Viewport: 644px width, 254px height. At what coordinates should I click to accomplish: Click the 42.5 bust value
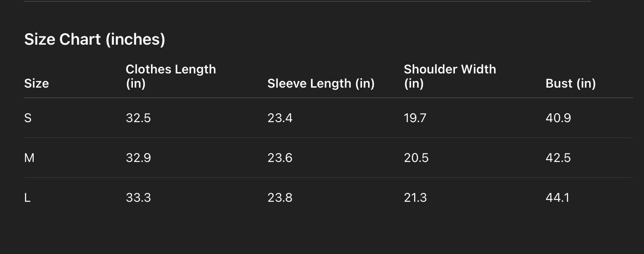(558, 158)
